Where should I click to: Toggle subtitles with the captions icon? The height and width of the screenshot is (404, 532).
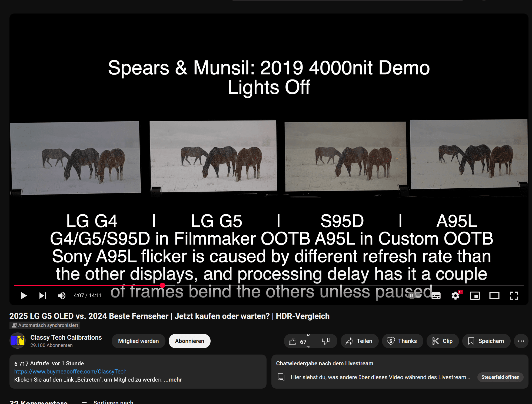click(x=436, y=296)
